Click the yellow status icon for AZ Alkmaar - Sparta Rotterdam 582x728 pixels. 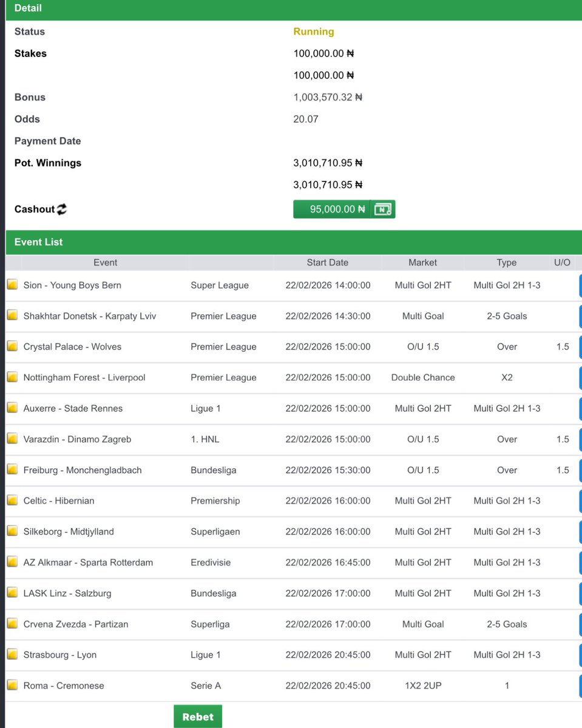click(12, 562)
